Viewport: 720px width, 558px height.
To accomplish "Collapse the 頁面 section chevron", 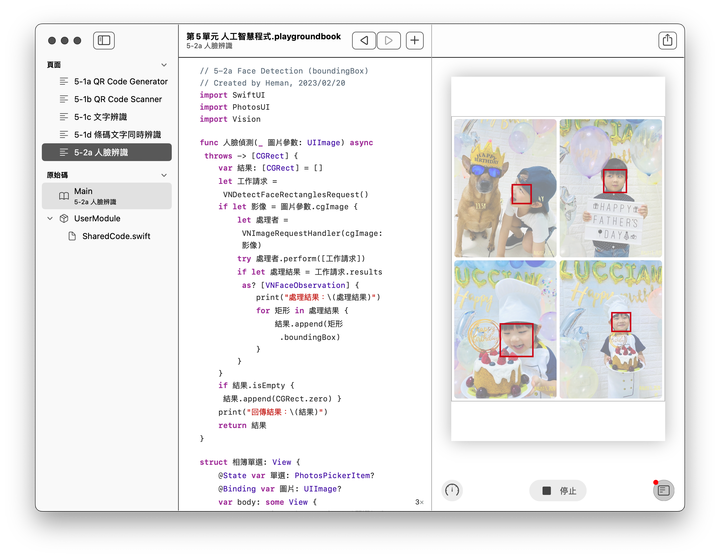I will coord(164,65).
